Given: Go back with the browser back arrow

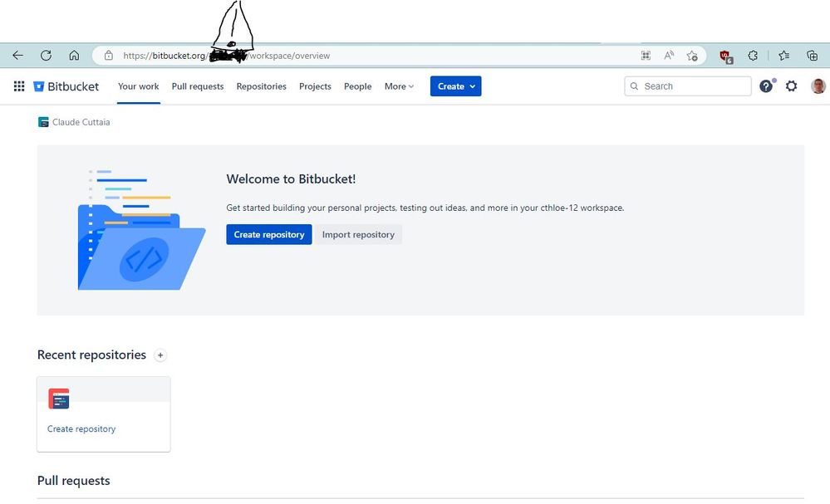Looking at the screenshot, I should 18,55.
